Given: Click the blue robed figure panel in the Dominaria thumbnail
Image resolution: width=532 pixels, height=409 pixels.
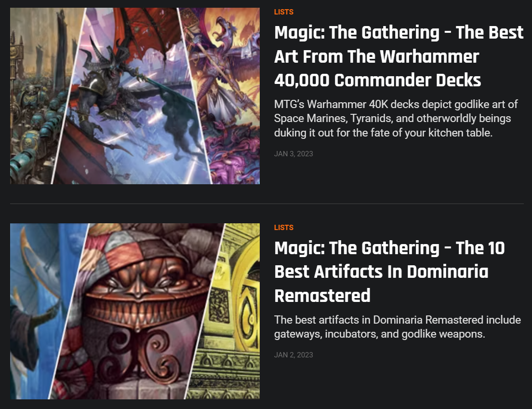Looking at the screenshot, I should (x=40, y=311).
